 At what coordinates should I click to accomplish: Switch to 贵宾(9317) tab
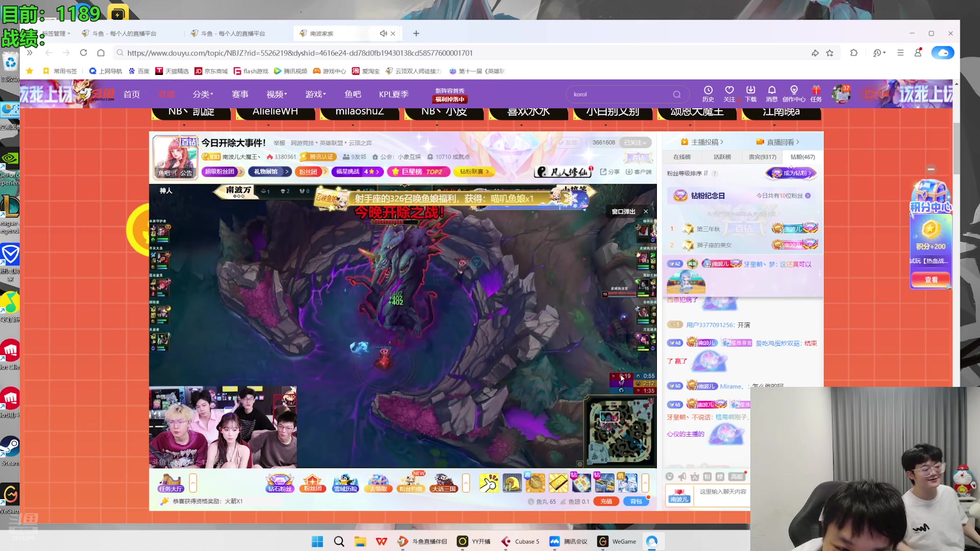click(763, 157)
